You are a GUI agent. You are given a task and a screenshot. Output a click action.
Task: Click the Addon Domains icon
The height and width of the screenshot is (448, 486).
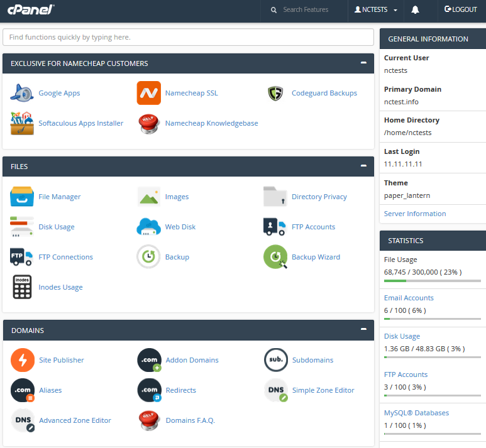click(x=150, y=360)
